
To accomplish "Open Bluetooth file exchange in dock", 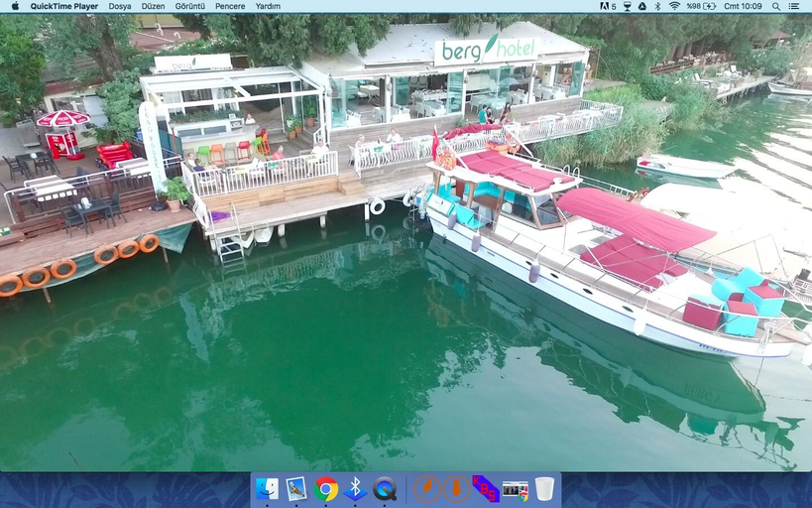I will (355, 489).
